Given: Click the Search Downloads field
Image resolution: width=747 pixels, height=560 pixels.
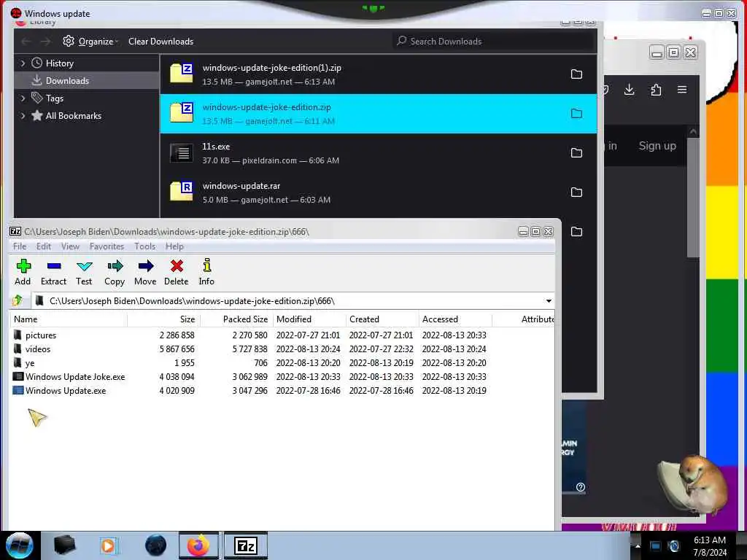Looking at the screenshot, I should click(x=495, y=42).
